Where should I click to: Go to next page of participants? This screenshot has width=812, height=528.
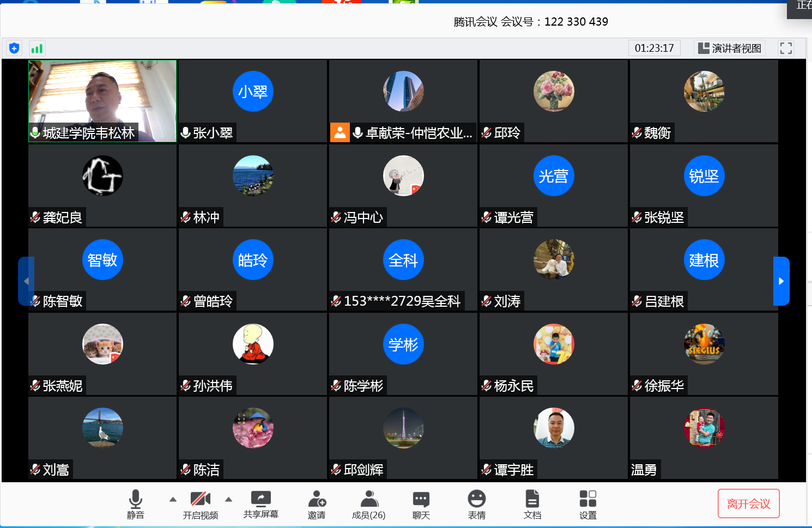point(781,281)
